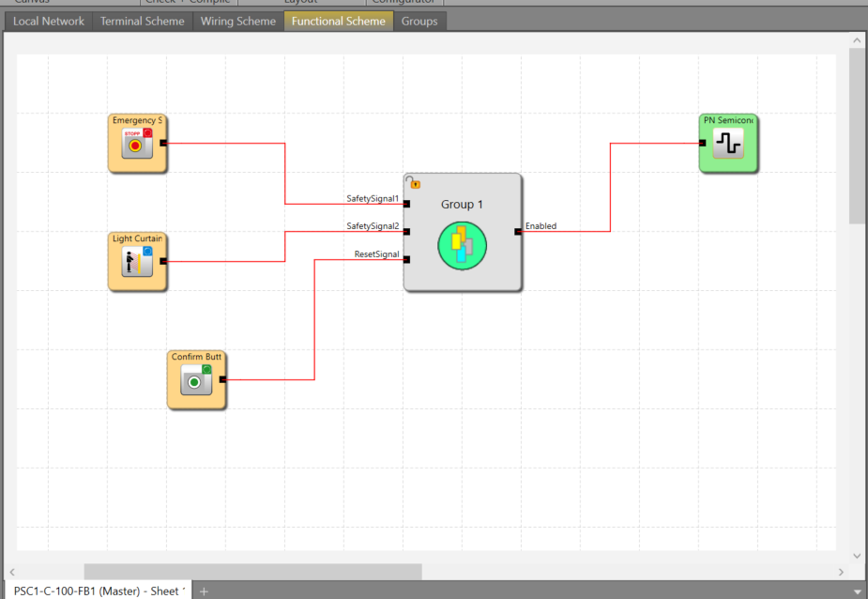868x599 pixels.
Task: Click the vertical scrollbar thumb
Action: 857,136
